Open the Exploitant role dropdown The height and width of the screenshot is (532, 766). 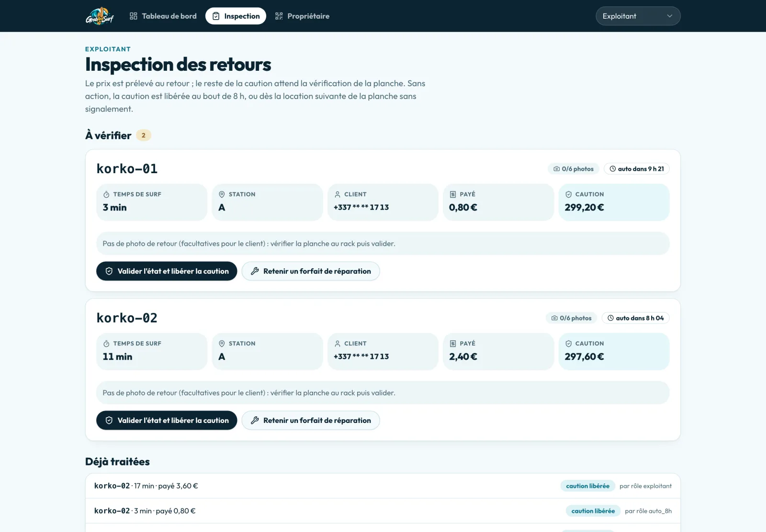[x=638, y=16]
